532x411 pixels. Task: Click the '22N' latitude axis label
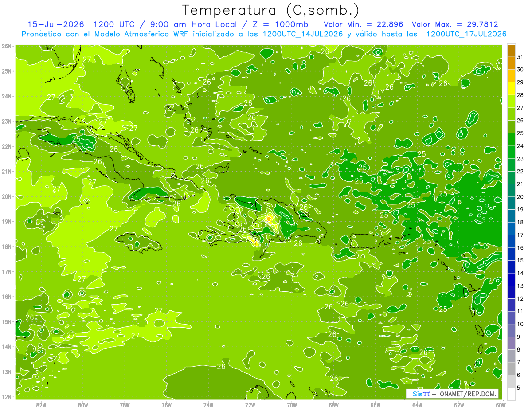click(x=7, y=146)
